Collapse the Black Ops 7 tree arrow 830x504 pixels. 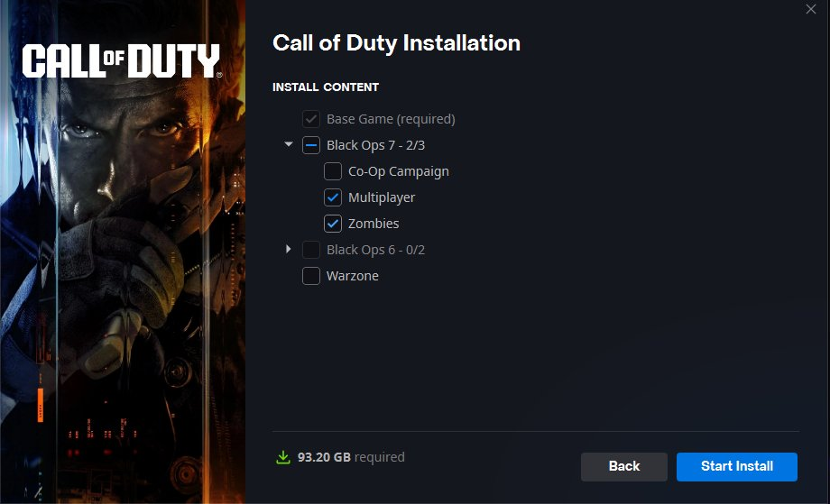click(x=289, y=144)
